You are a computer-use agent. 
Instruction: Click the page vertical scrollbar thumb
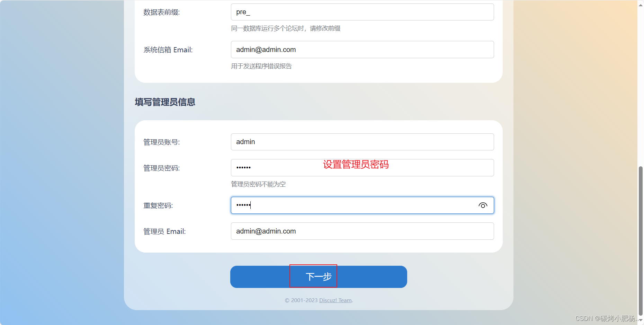[x=641, y=241]
